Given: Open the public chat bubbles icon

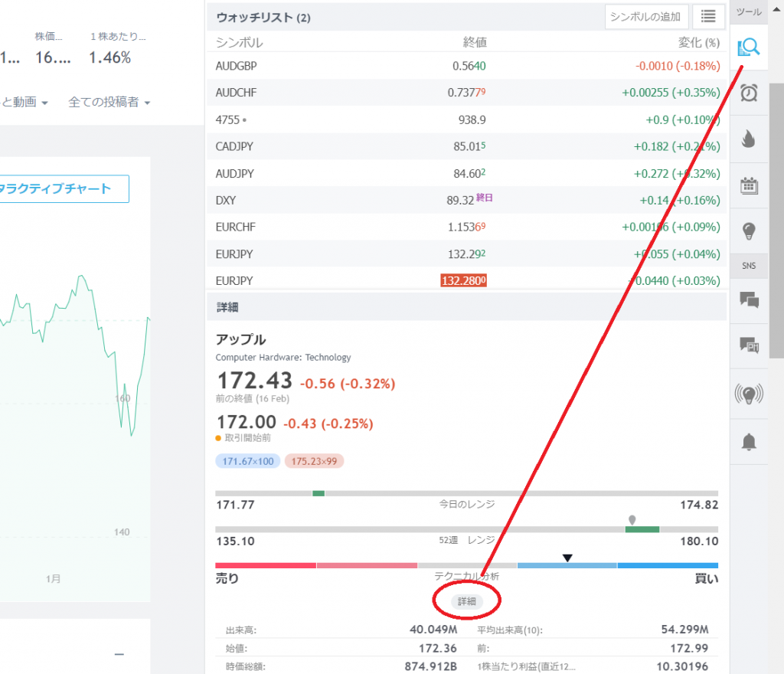Looking at the screenshot, I should click(x=749, y=300).
